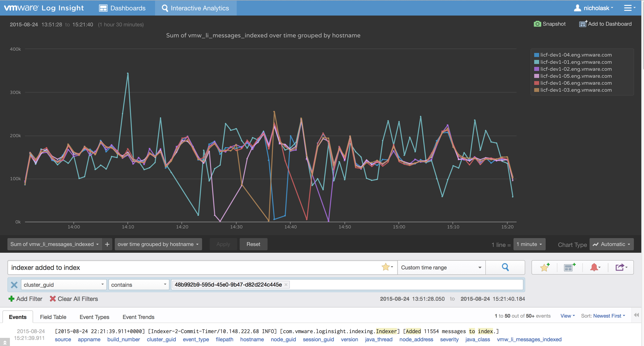The width and height of the screenshot is (644, 346).
Task: Open the View dropdown
Action: coord(567,316)
